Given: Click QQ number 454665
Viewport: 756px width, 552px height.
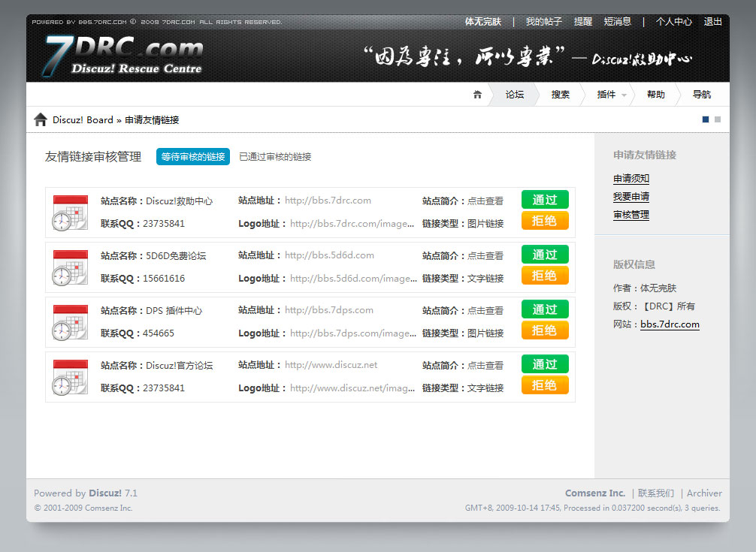Looking at the screenshot, I should tap(159, 333).
